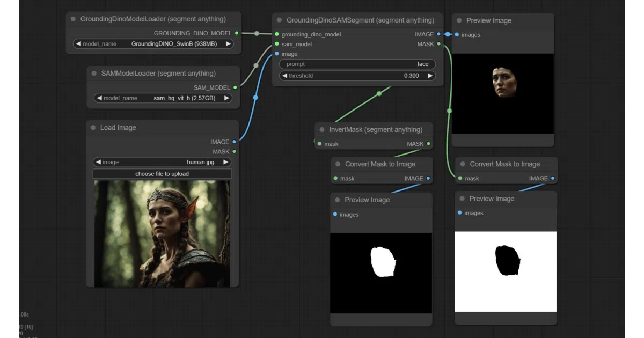Image resolution: width=644 pixels, height=338 pixels.
Task: Collapse the SAMModelLoader node using its title dot
Action: tap(94, 74)
